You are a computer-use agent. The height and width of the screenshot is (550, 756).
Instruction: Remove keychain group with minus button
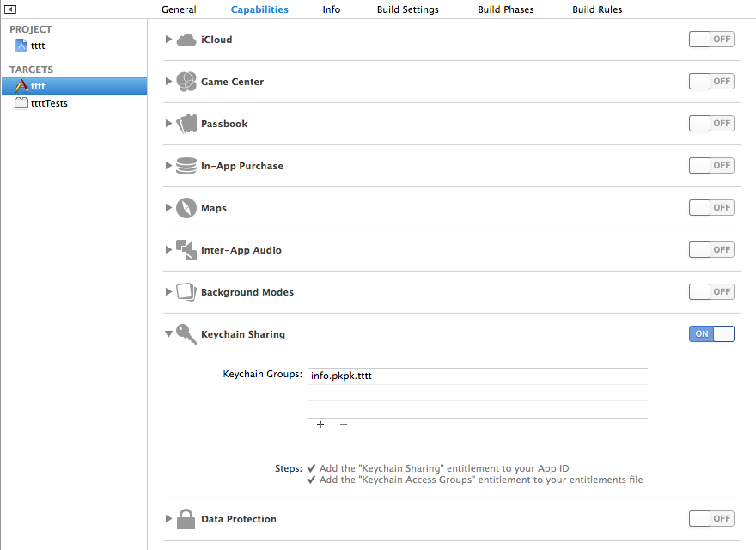(x=344, y=425)
